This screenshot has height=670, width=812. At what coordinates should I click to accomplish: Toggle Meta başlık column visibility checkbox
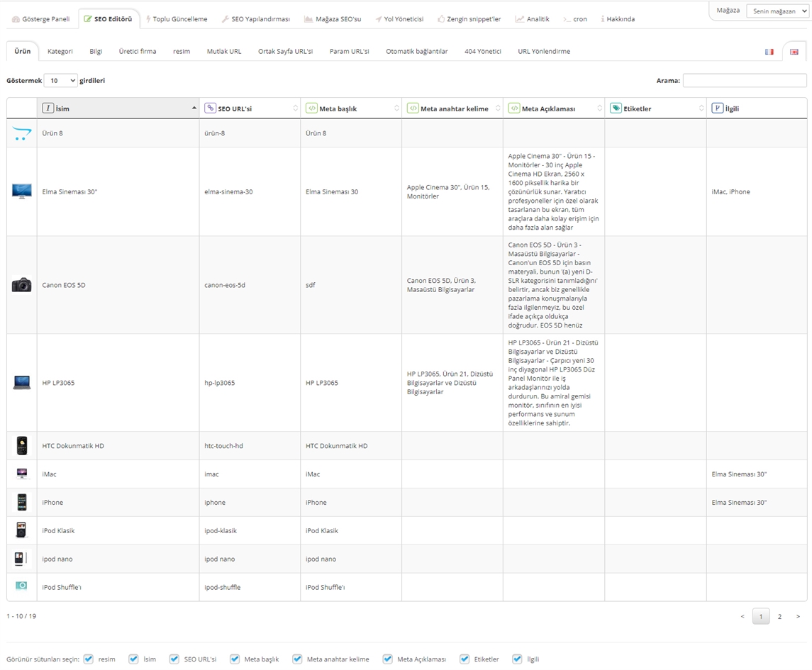(235, 659)
